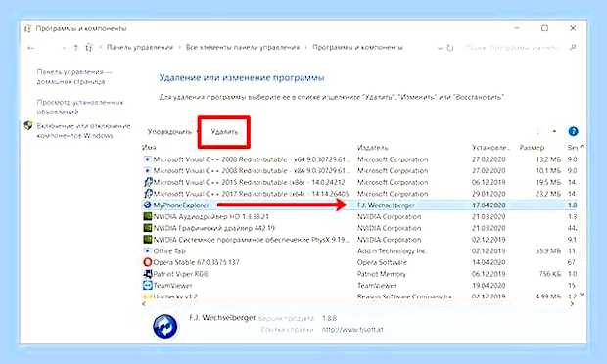The width and height of the screenshot is (607, 364).
Task: Click the shield icon beside Windows components link
Action: point(28,125)
